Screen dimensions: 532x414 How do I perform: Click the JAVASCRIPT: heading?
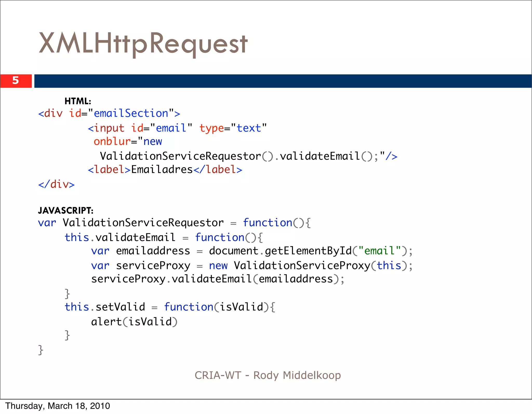(66, 211)
